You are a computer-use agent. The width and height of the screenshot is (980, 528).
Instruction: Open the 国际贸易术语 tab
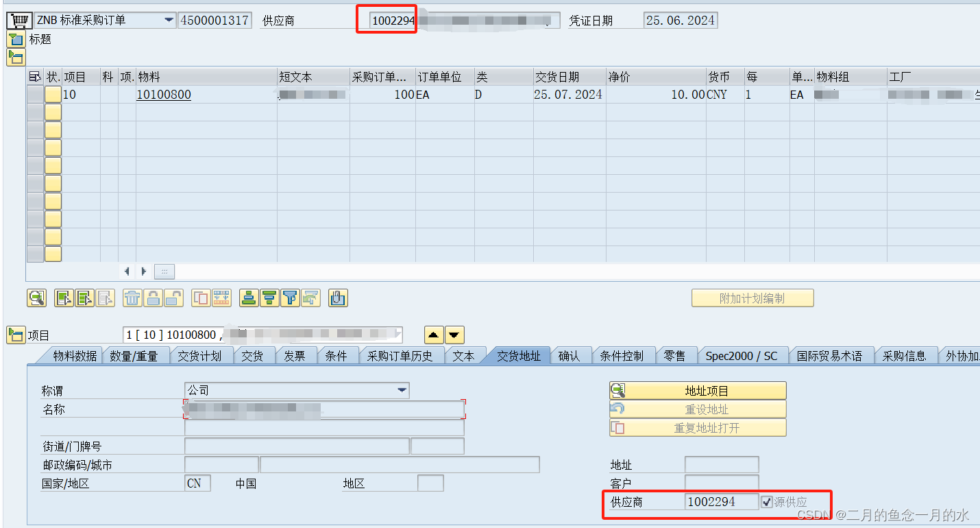[829, 356]
